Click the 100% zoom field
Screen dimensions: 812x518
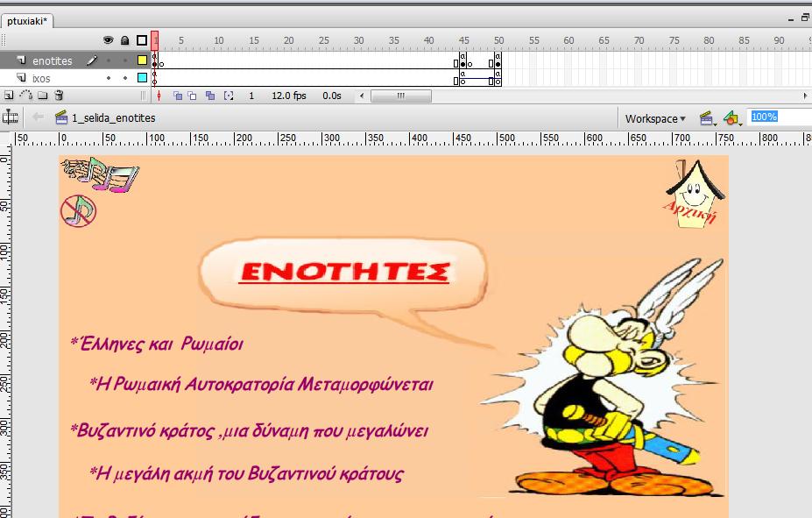click(x=780, y=117)
